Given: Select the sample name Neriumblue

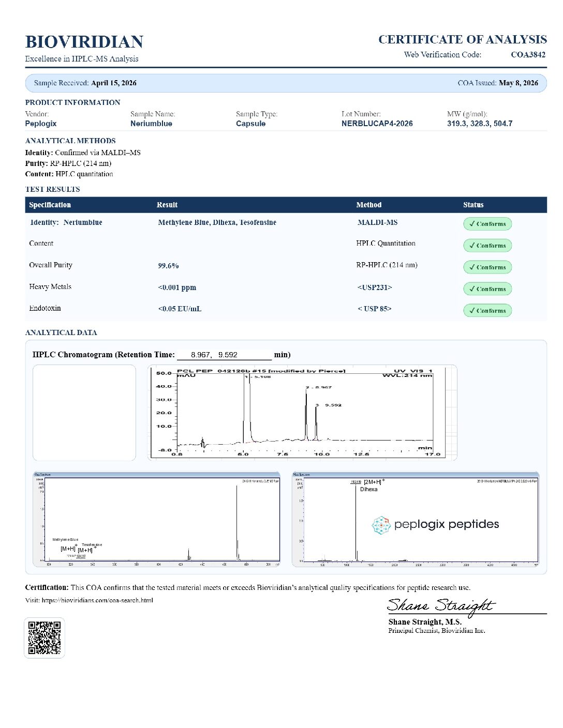Looking at the screenshot, I should 151,124.
